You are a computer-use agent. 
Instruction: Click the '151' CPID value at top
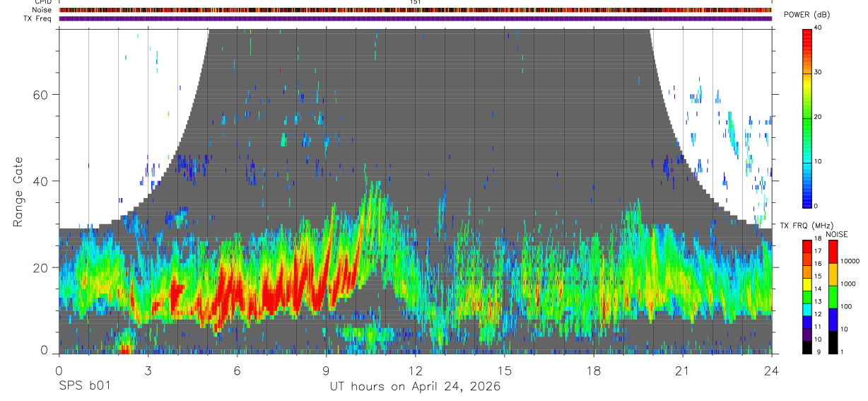415,3
